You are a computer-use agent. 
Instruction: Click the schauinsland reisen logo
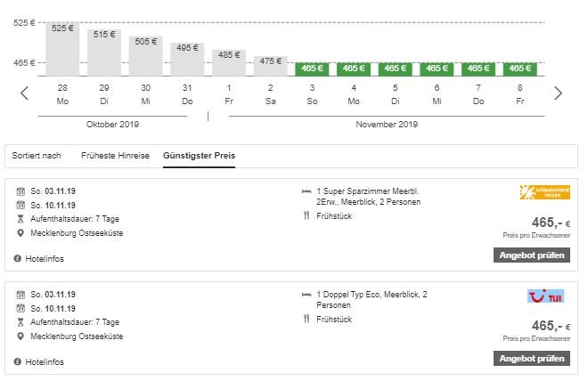pos(544,192)
